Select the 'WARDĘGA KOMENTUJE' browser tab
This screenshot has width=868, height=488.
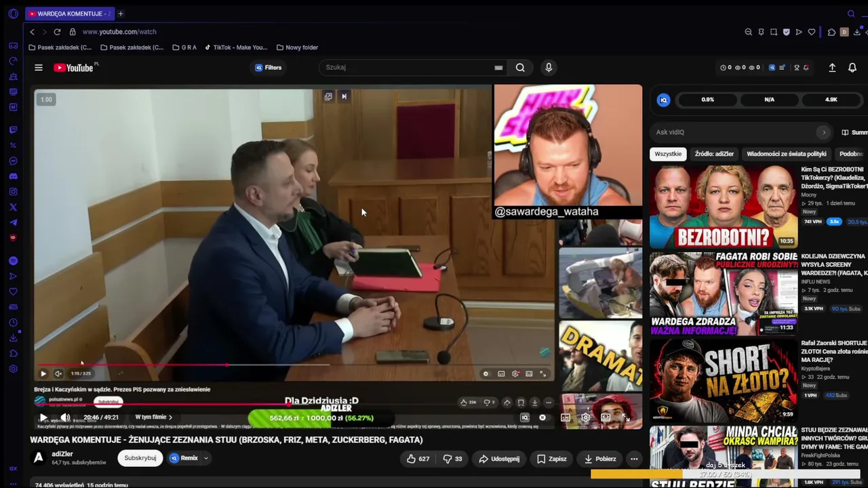point(69,14)
